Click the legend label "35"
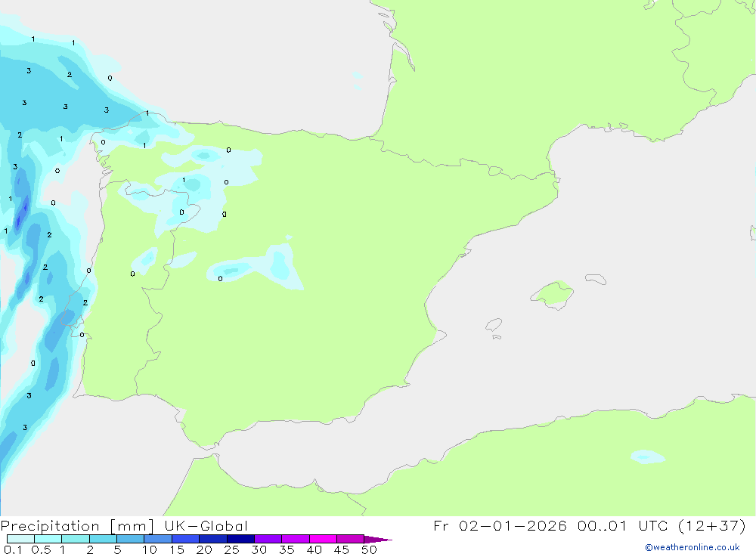 point(287,549)
